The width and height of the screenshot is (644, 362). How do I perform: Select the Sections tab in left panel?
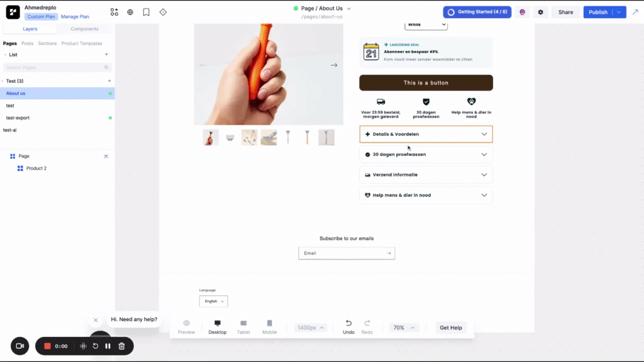[47, 43]
